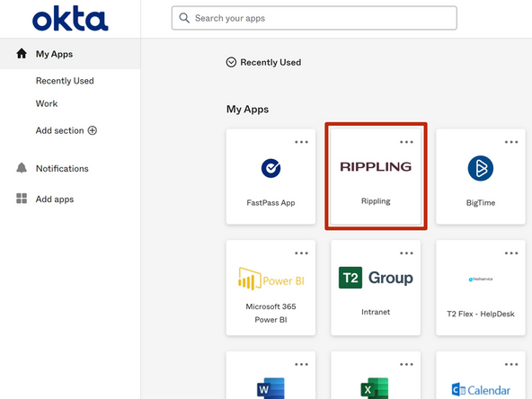This screenshot has width=532, height=399.
Task: Open the three-dot menu on Word card
Action: (301, 364)
